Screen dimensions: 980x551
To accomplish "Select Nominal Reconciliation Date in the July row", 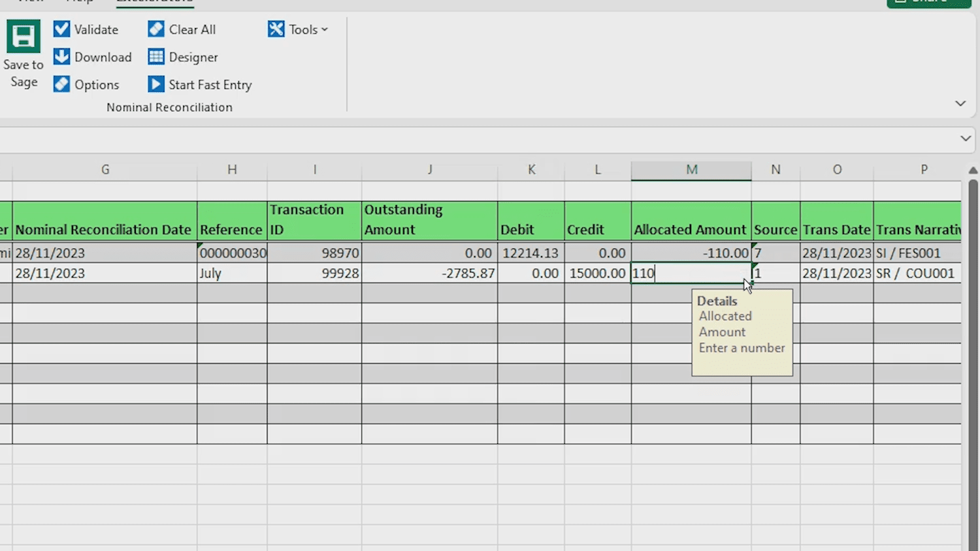I will coord(105,273).
